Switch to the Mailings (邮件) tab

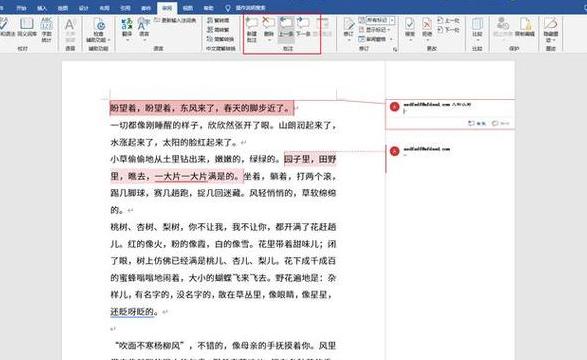pyautogui.click(x=146, y=7)
